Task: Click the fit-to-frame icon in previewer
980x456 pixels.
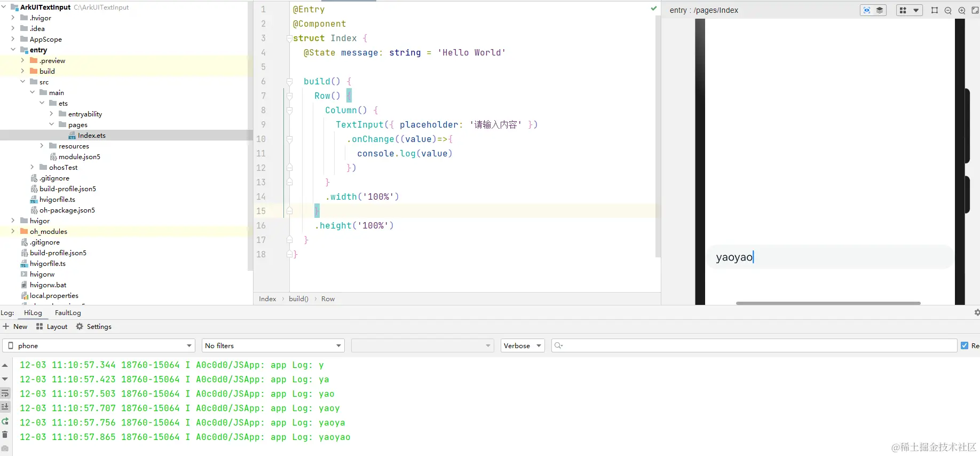Action: (935, 10)
